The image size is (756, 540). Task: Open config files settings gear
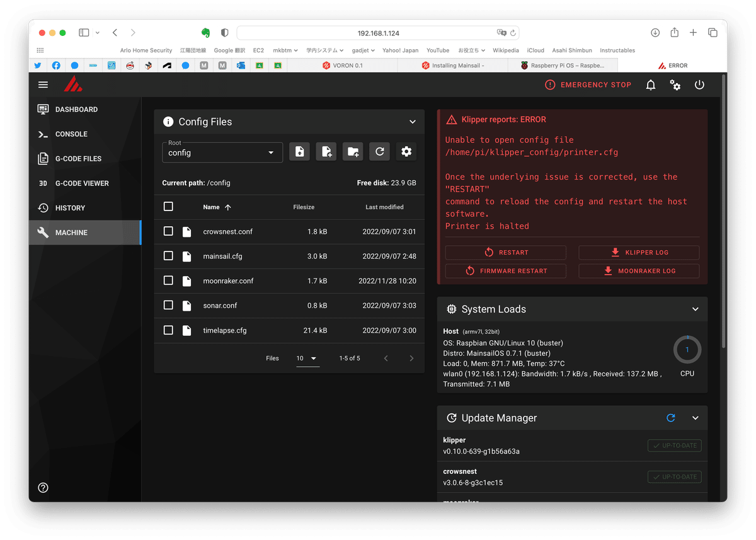click(x=406, y=152)
